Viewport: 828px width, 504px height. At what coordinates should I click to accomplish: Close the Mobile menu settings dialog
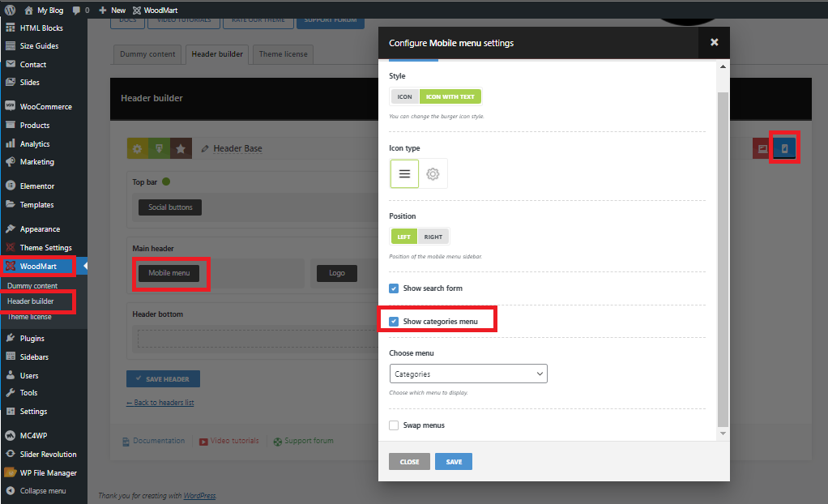714,42
